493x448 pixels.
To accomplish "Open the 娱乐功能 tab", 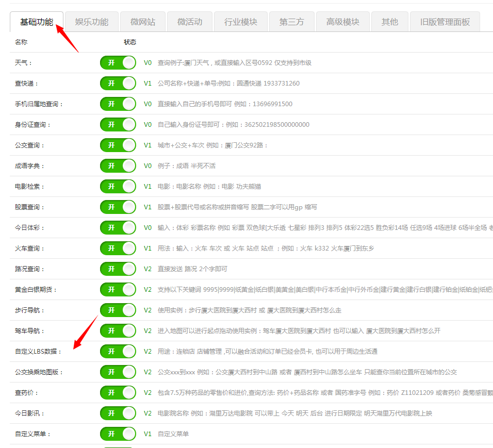I will point(92,22).
